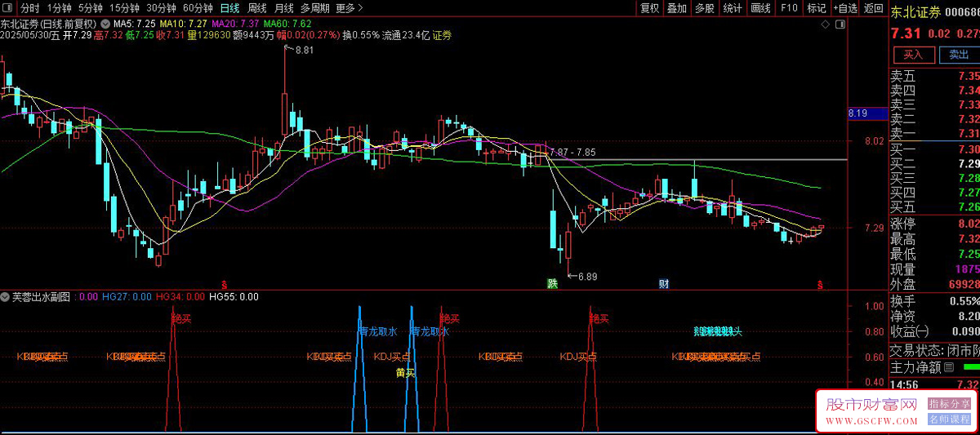Select the 60分钟 period tab
Image resolution: width=980 pixels, height=435 pixels.
[x=199, y=8]
